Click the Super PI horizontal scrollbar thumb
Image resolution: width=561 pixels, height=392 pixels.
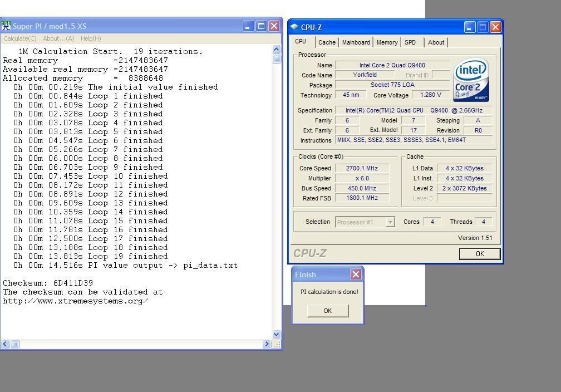tap(14, 344)
